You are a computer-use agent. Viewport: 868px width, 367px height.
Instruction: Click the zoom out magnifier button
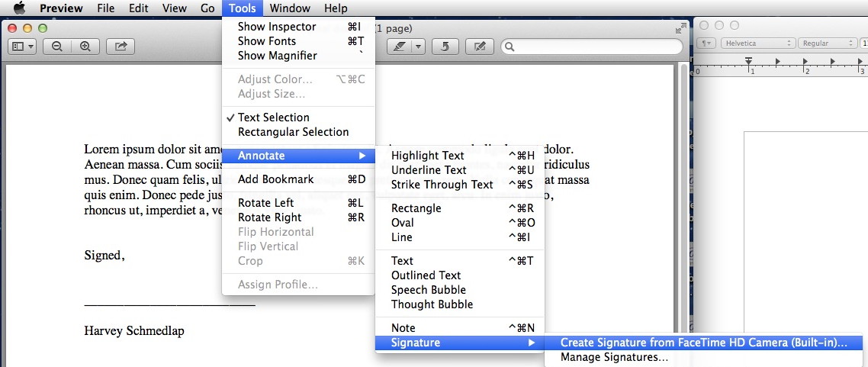[56, 47]
